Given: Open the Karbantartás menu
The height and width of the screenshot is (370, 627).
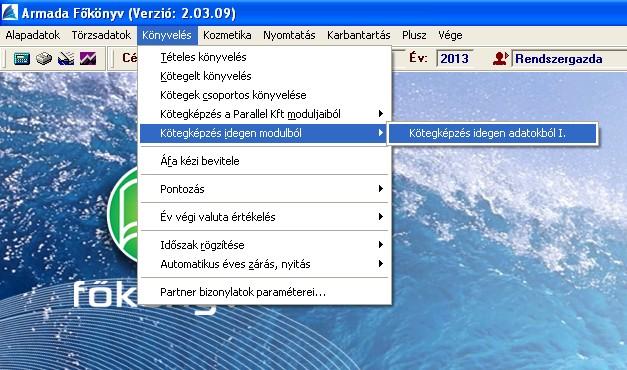Looking at the screenshot, I should (x=359, y=35).
